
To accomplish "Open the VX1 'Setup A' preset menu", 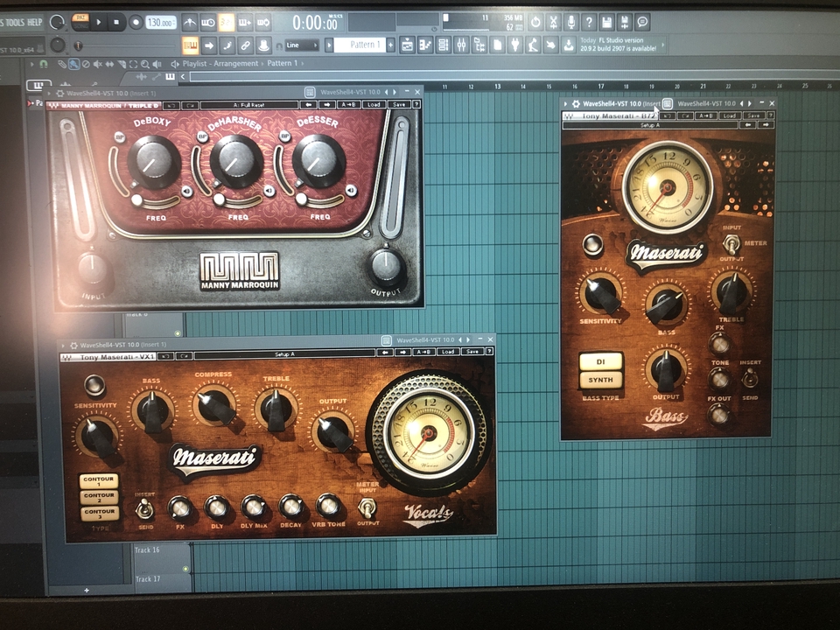I will (x=284, y=354).
